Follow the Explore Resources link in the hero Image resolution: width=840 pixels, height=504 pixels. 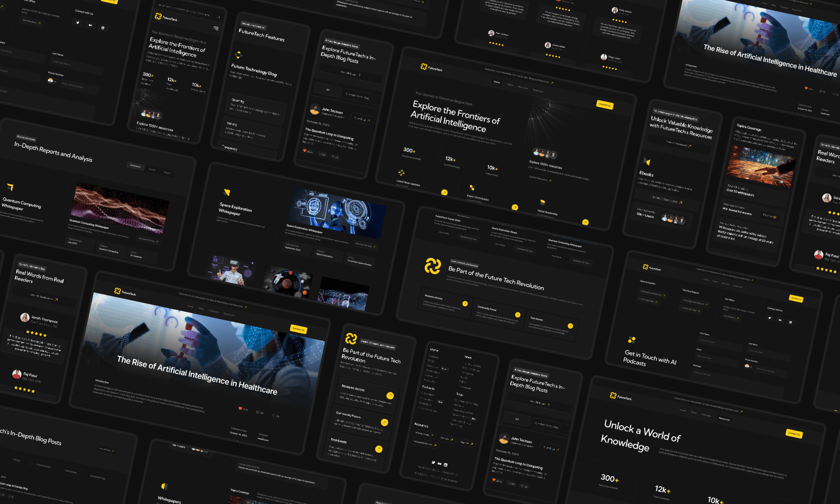pos(539,178)
